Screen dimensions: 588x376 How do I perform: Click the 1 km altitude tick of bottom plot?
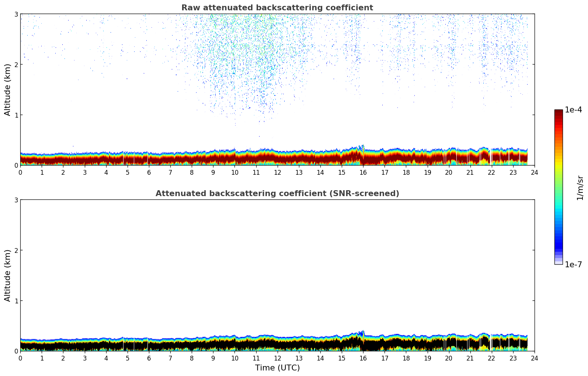pyautogui.click(x=15, y=301)
